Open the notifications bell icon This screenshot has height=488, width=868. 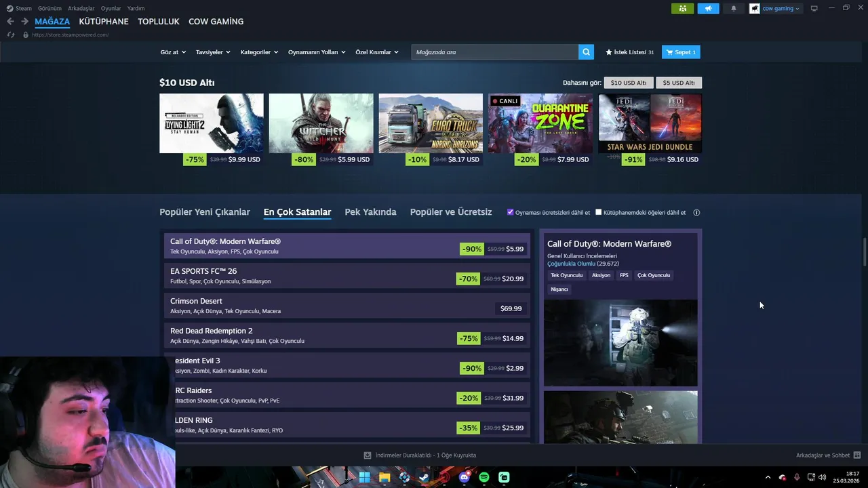click(733, 8)
